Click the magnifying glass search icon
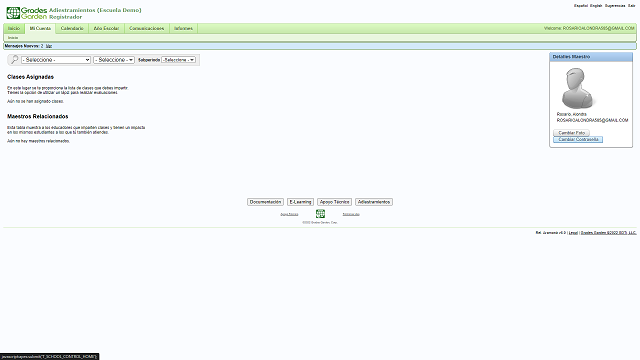 pyautogui.click(x=14, y=60)
